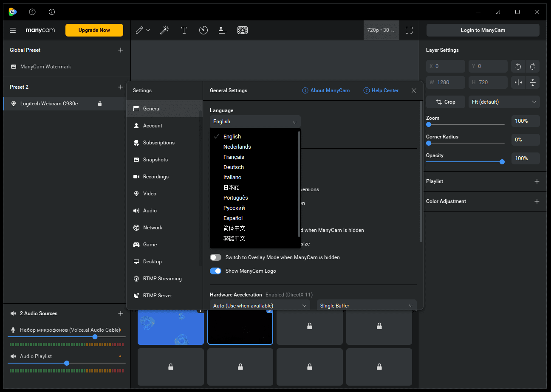Choose Deutsch from the language list

coord(234,167)
